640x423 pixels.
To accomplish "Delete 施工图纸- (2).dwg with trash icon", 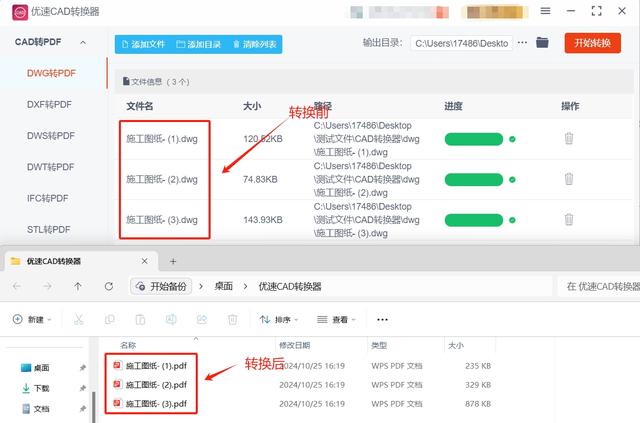I will 569,179.
